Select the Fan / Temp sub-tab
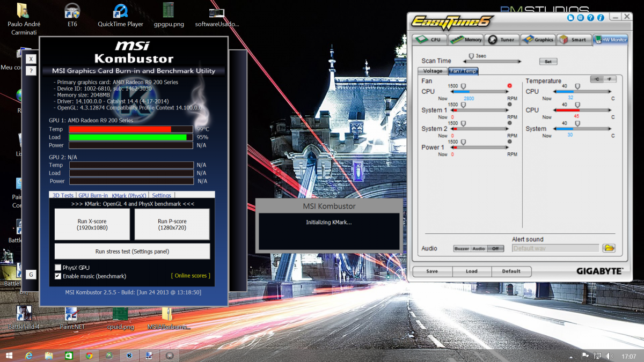644x362 pixels. point(463,71)
